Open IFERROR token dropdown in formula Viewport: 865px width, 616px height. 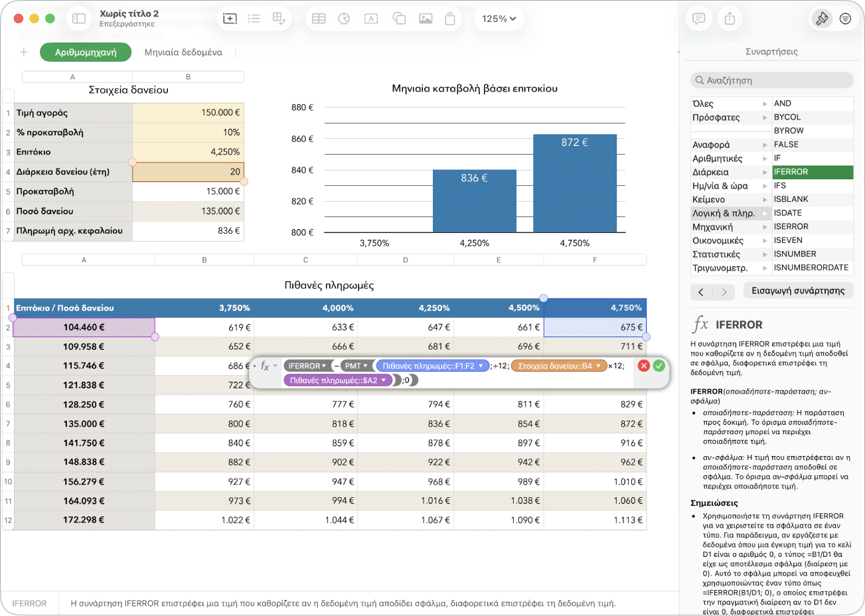[x=324, y=366]
